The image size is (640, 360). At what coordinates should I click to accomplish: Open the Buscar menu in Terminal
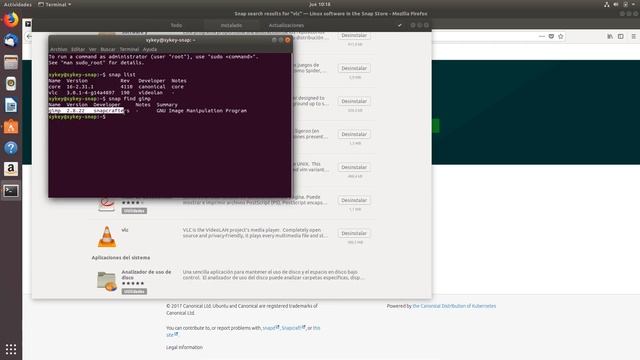click(x=108, y=49)
